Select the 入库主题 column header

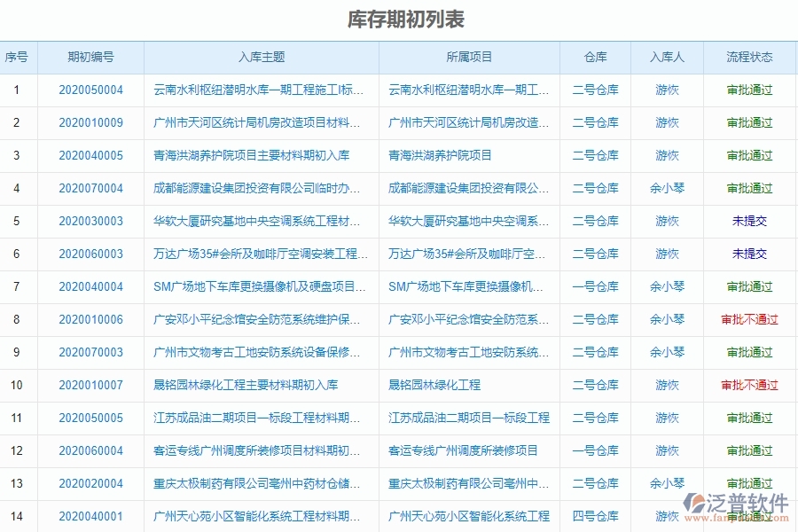262,57
